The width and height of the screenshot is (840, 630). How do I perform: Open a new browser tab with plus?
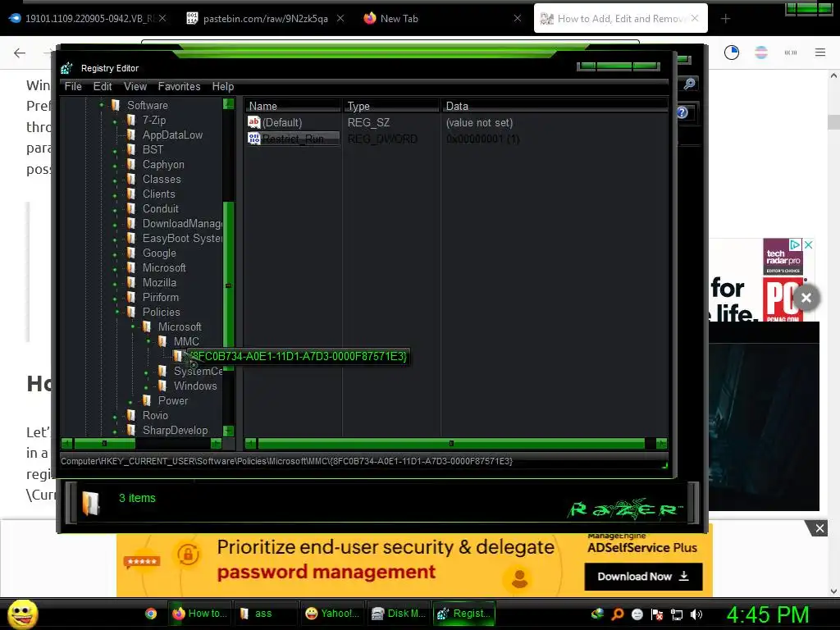(x=725, y=19)
